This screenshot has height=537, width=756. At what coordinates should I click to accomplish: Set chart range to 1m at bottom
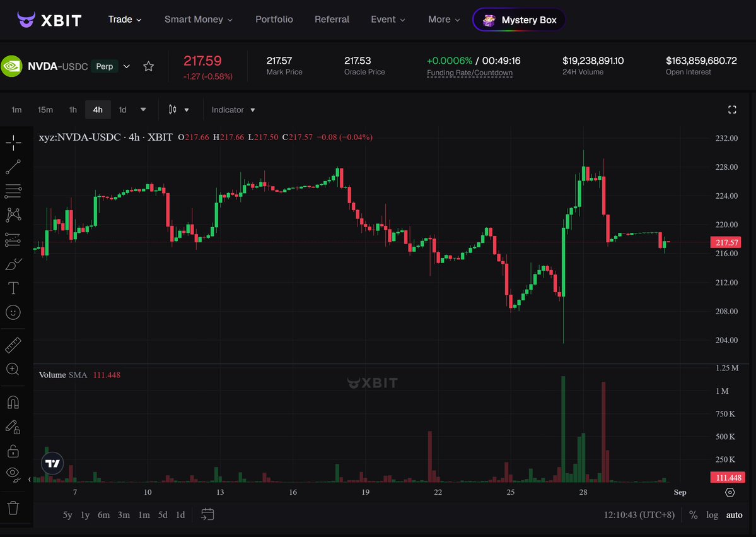144,515
